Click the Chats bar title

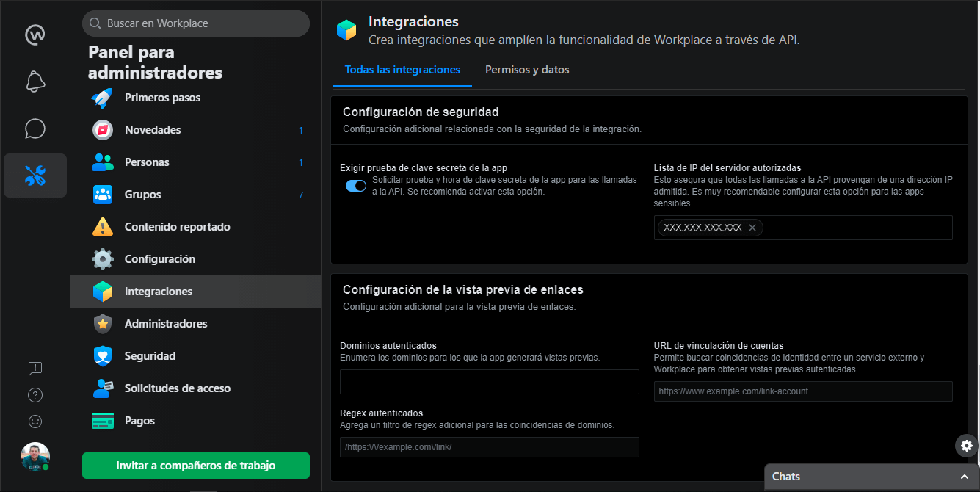pos(786,477)
